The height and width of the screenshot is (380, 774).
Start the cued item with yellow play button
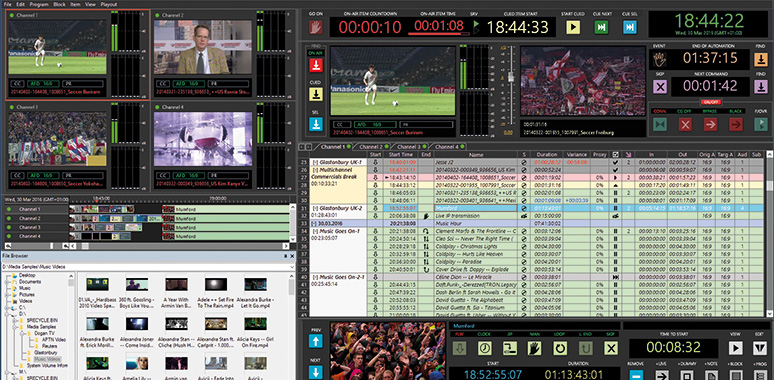point(573,27)
